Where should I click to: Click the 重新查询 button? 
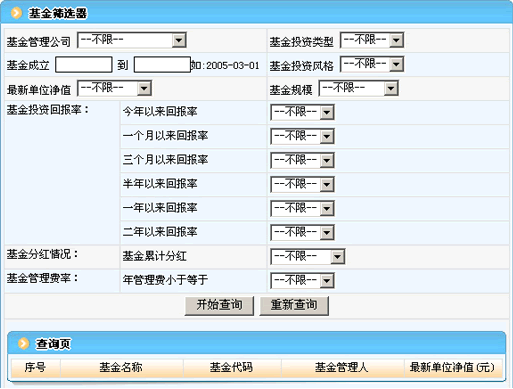[294, 305]
